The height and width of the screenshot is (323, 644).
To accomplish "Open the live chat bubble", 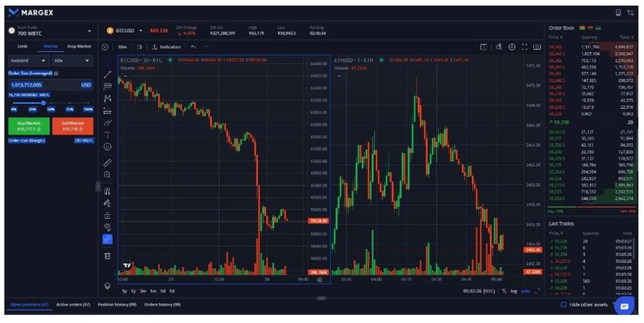I will [625, 307].
